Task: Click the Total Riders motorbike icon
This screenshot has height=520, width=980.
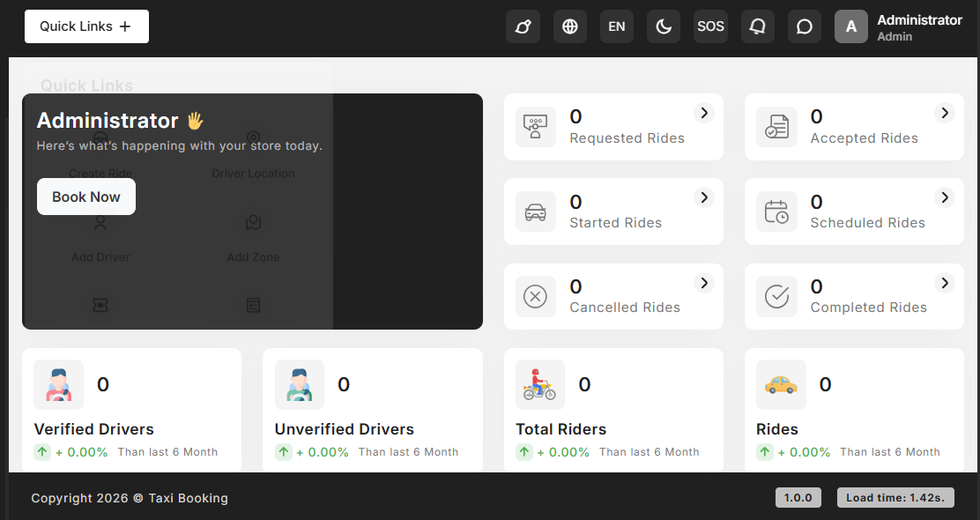Action: coord(540,385)
